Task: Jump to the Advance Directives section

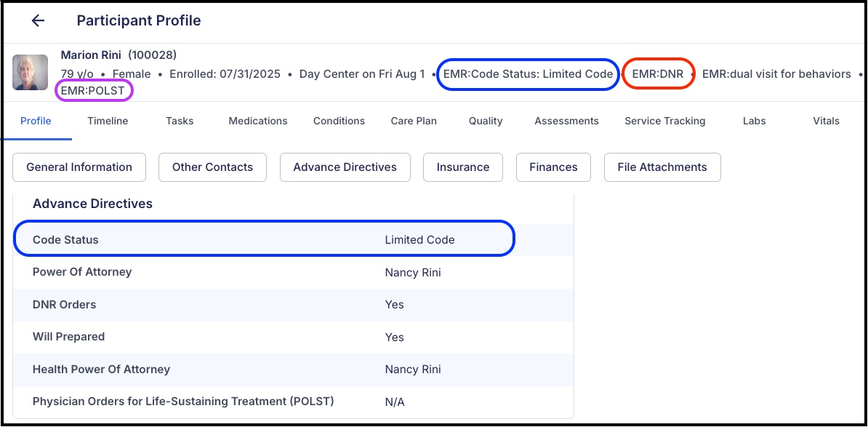Action: tap(345, 167)
